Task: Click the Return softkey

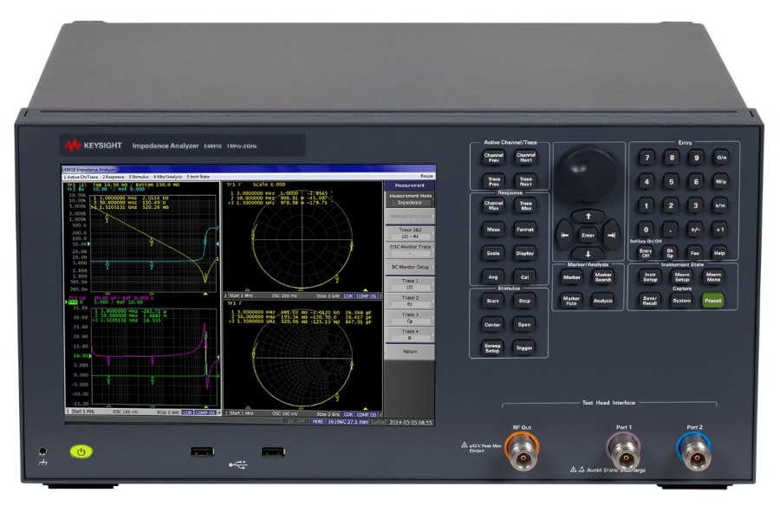Action: pos(409,352)
